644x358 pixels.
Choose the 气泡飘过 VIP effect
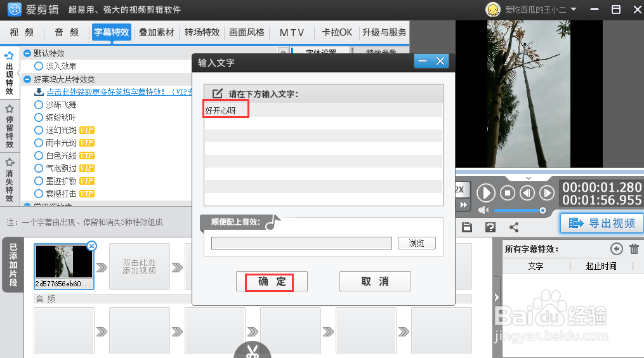(x=39, y=168)
